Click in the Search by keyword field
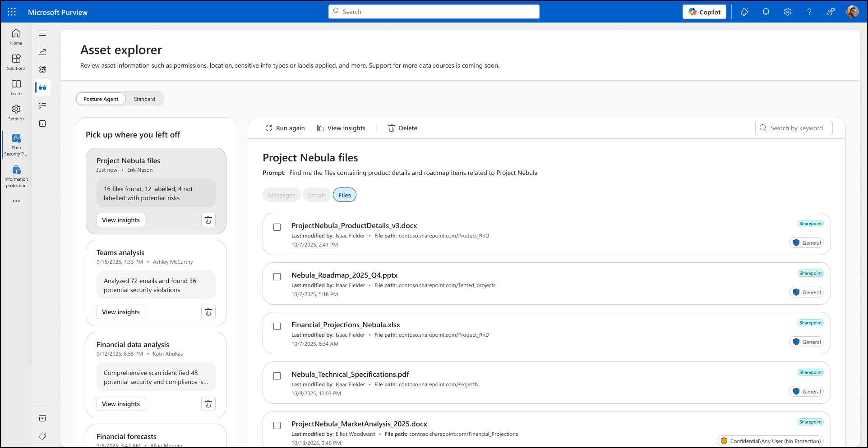The image size is (868, 448). [x=796, y=128]
